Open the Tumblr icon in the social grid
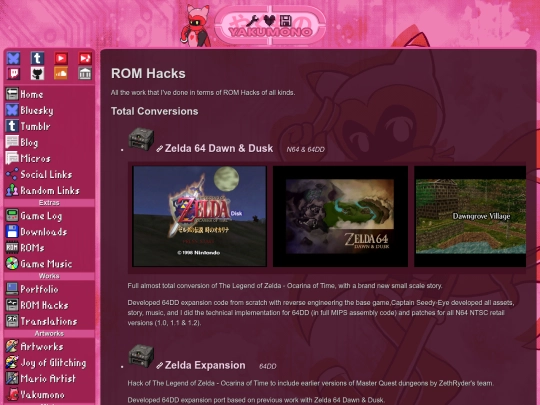540x405 pixels. click(x=37, y=58)
